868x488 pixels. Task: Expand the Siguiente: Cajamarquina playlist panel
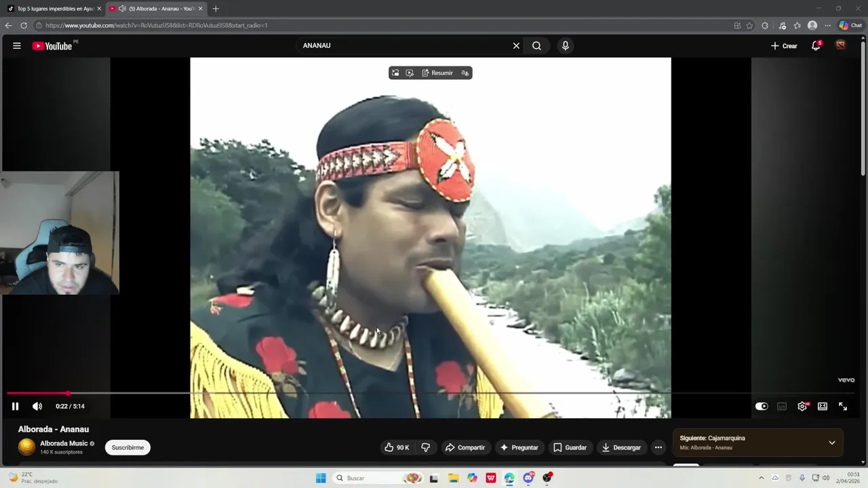(832, 443)
